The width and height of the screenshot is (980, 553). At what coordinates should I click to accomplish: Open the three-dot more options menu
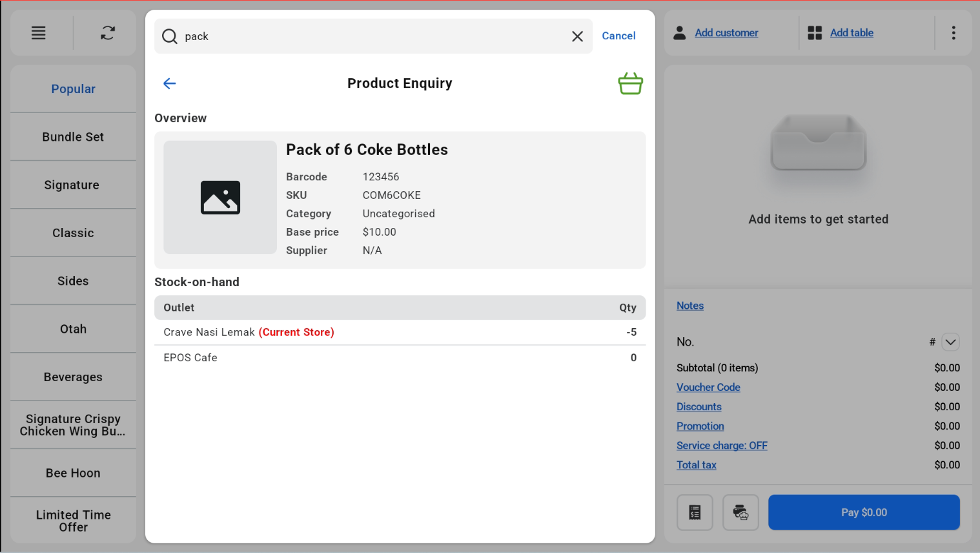(x=954, y=33)
